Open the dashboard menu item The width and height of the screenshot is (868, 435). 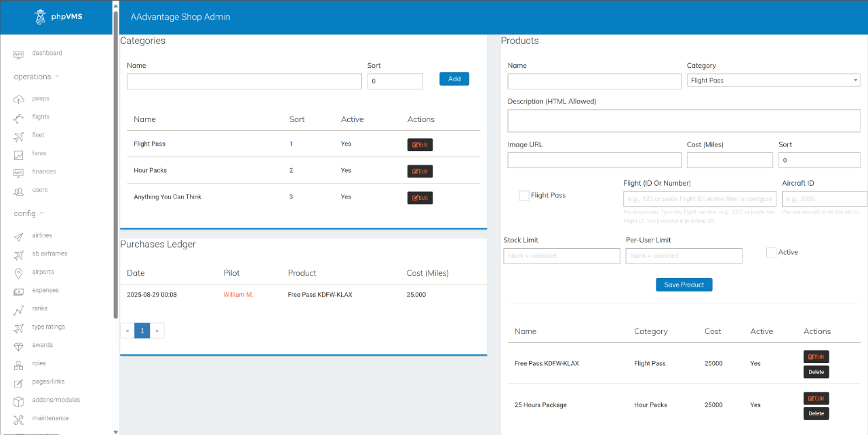(47, 54)
